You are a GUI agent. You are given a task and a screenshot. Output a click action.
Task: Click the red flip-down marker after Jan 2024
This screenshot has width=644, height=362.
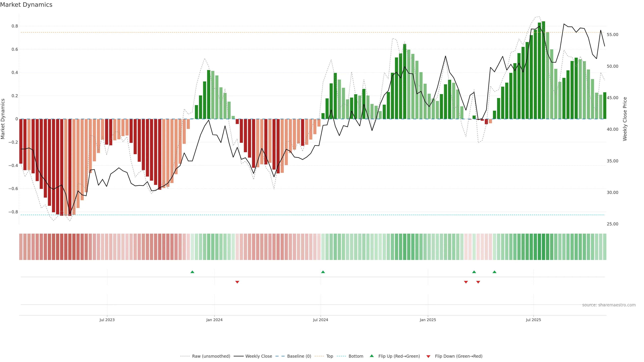[237, 282]
